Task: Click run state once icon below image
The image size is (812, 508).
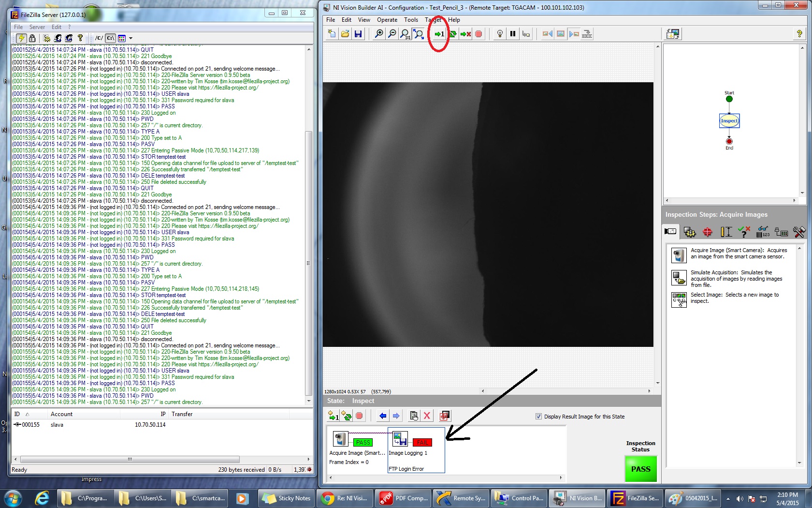Action: coord(333,416)
